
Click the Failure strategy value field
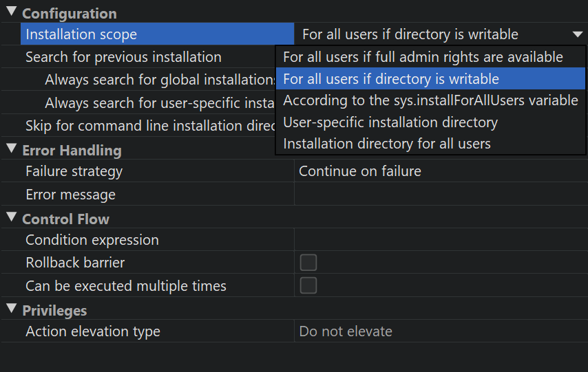(439, 171)
